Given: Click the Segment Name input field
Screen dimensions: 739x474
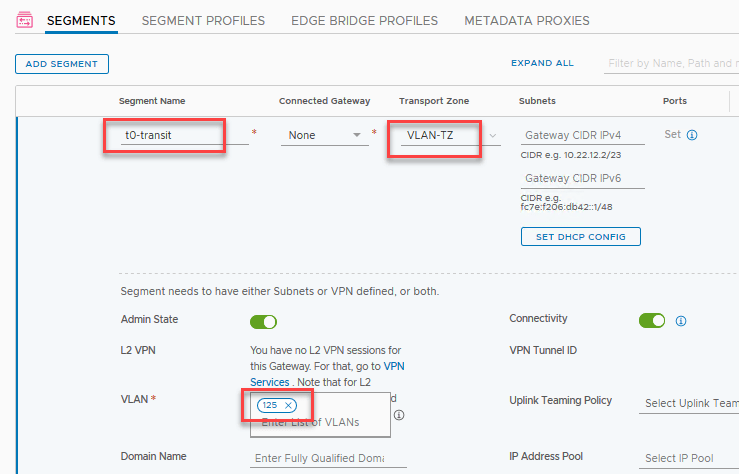Looking at the screenshot, I should coord(180,135).
